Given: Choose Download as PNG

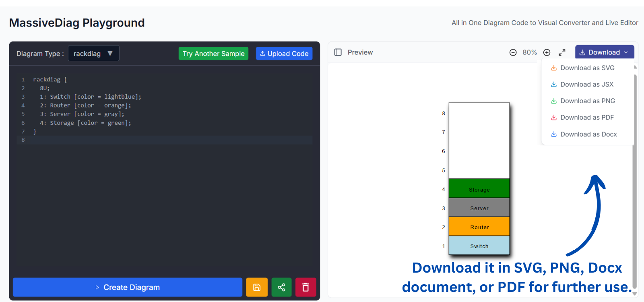Looking at the screenshot, I should (583, 101).
